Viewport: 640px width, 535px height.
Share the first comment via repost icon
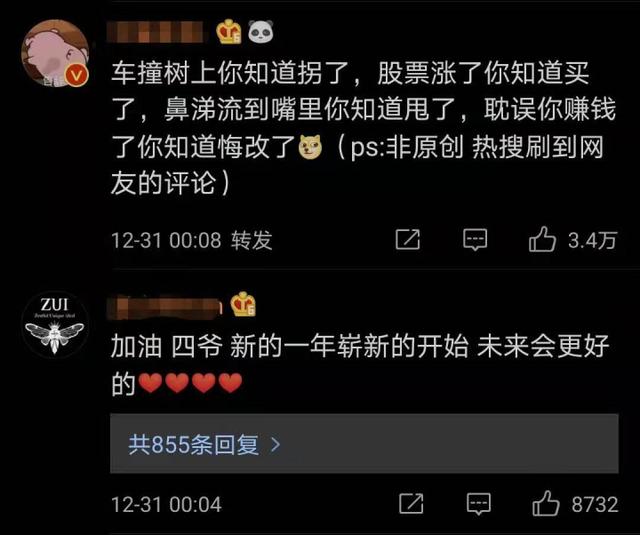tap(408, 240)
